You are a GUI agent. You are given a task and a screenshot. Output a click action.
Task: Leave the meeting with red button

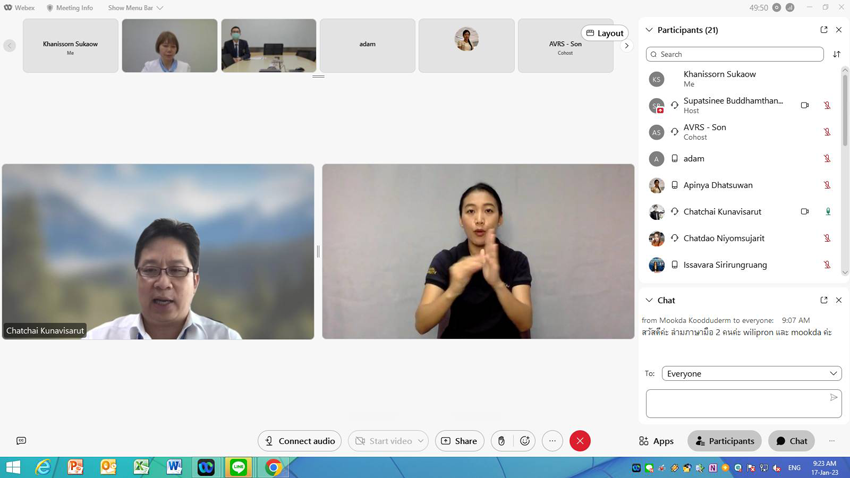(x=579, y=441)
